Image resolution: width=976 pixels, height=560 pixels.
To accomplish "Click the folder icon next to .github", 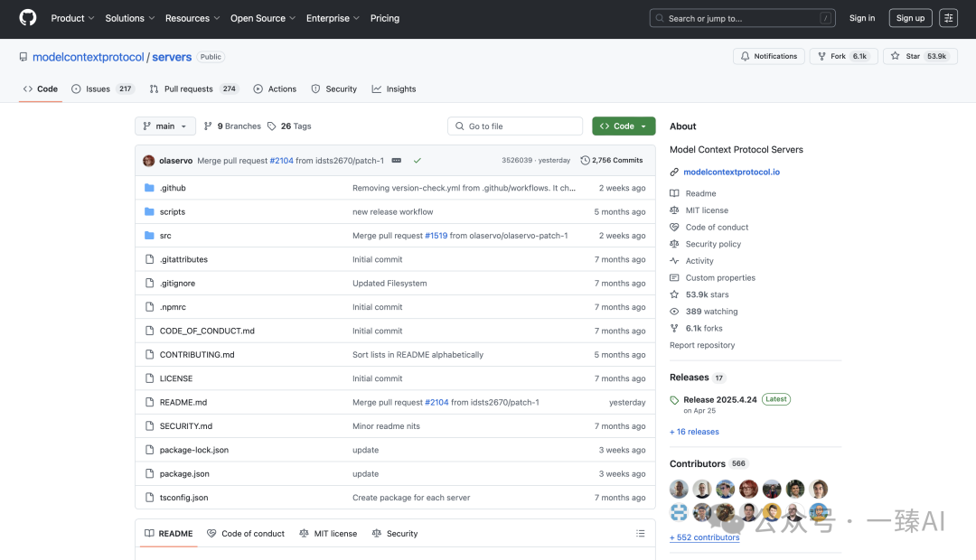I will click(149, 188).
